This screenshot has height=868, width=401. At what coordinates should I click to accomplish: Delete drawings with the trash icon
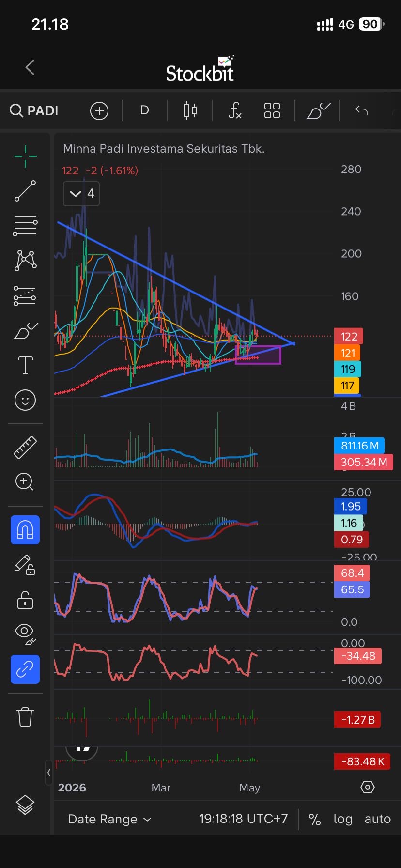click(25, 716)
